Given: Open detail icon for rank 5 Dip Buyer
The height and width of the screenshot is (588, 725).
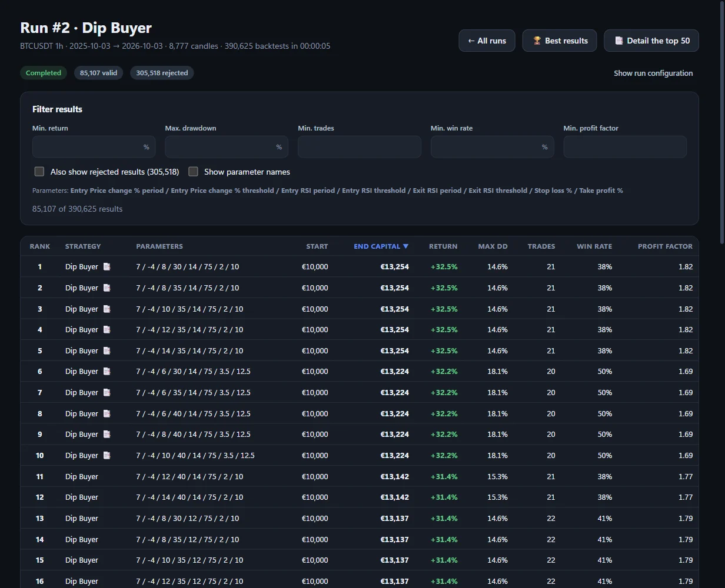Looking at the screenshot, I should 107,351.
